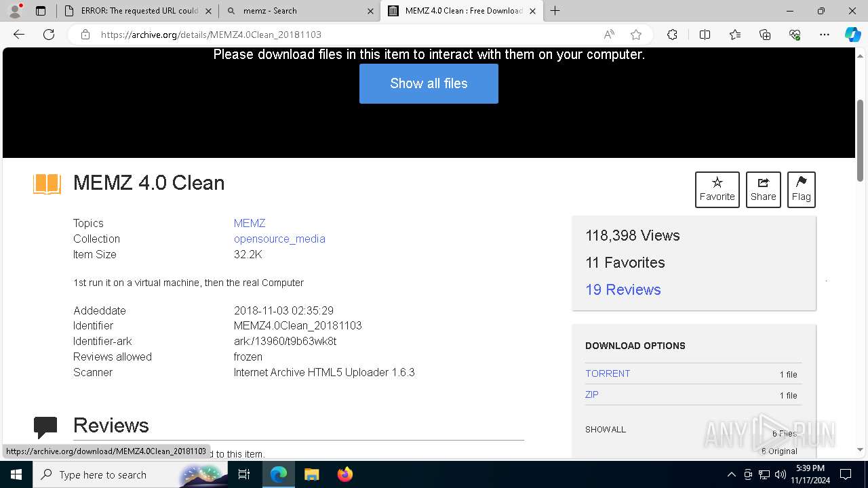Image resolution: width=868 pixels, height=488 pixels.
Task: Open the 19 Reviews link
Action: coord(623,289)
